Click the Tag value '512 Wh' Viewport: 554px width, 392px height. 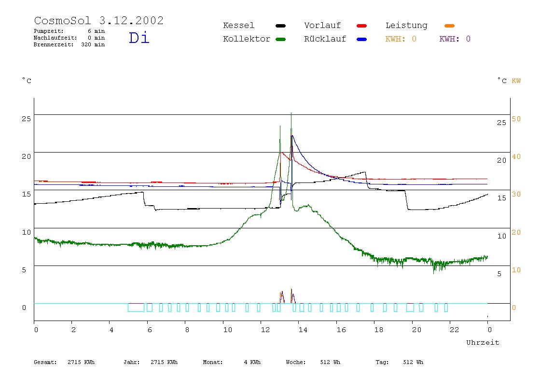click(413, 362)
